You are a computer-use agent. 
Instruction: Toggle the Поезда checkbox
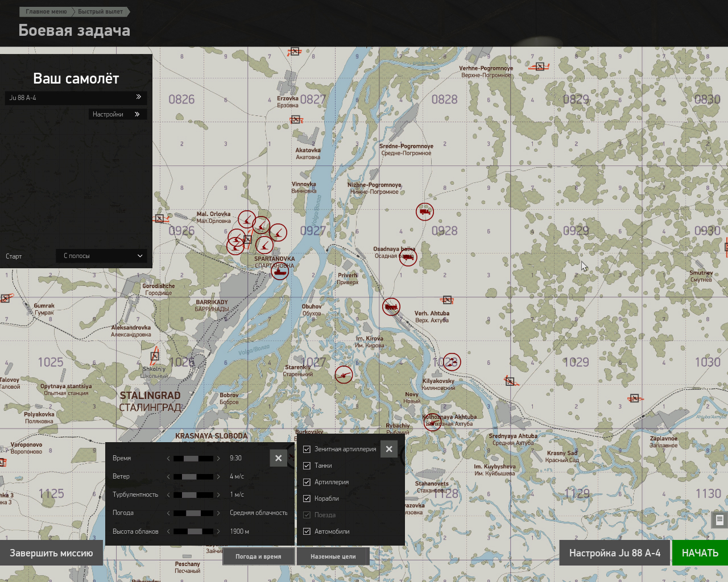pos(307,515)
